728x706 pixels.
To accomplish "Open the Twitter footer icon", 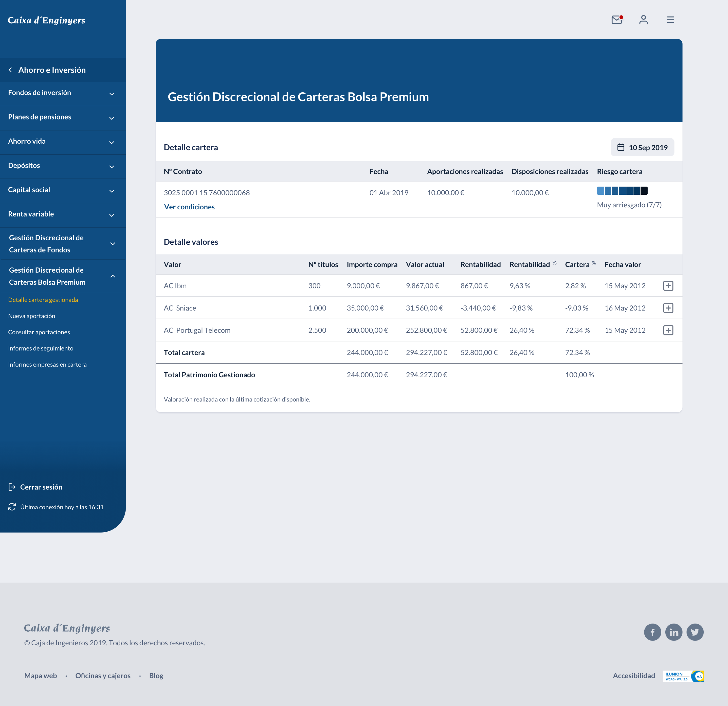I will click(695, 632).
